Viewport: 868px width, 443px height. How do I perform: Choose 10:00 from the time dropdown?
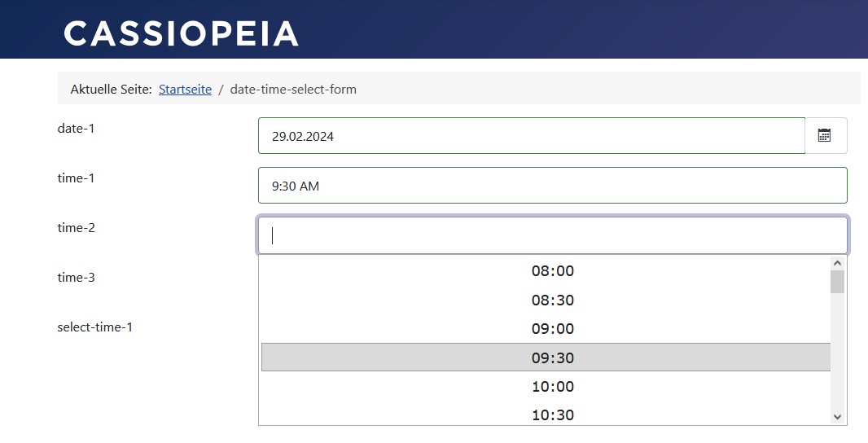pos(552,387)
